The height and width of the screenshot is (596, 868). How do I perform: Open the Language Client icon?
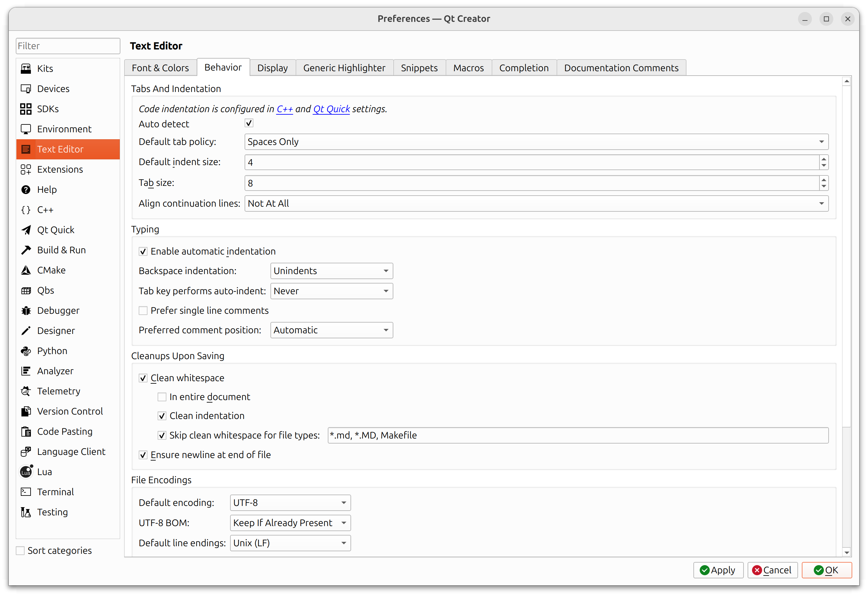26,452
